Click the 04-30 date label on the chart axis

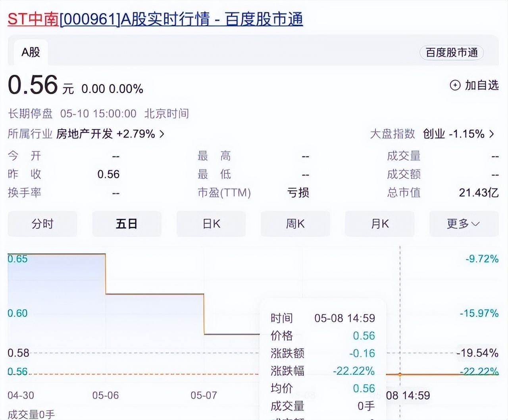(21, 395)
